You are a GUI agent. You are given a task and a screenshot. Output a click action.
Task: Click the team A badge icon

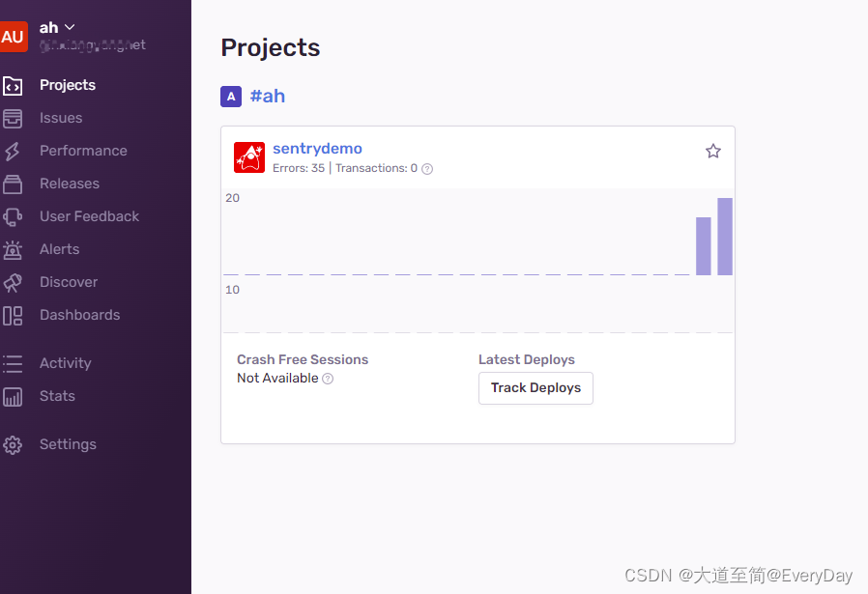click(x=231, y=97)
